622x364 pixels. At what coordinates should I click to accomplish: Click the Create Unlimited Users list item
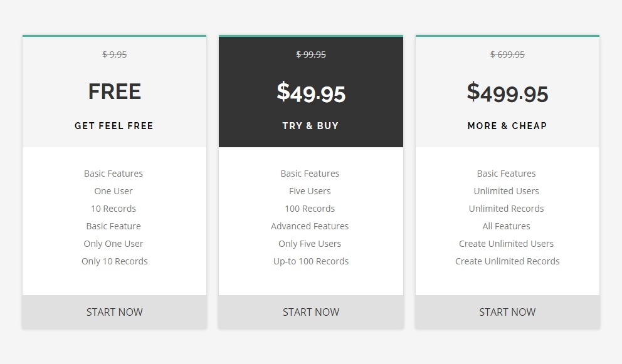coord(506,244)
